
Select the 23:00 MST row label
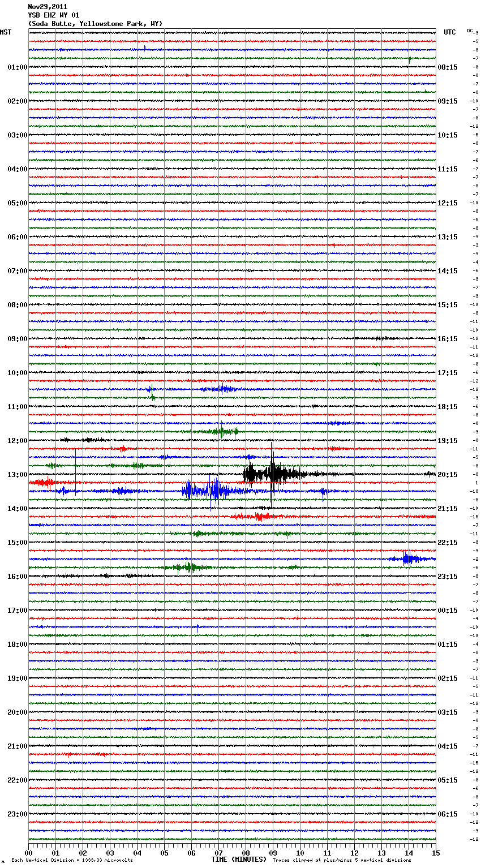[18, 814]
